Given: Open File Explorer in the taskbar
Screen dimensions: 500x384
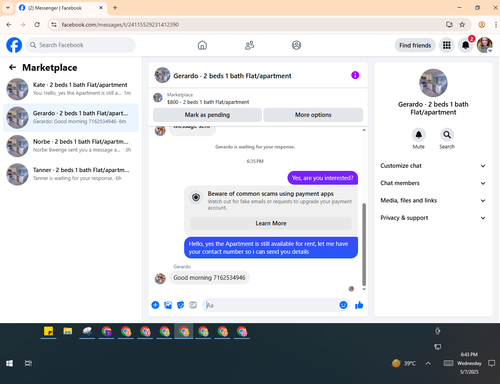Looking at the screenshot, I should click(68, 331).
